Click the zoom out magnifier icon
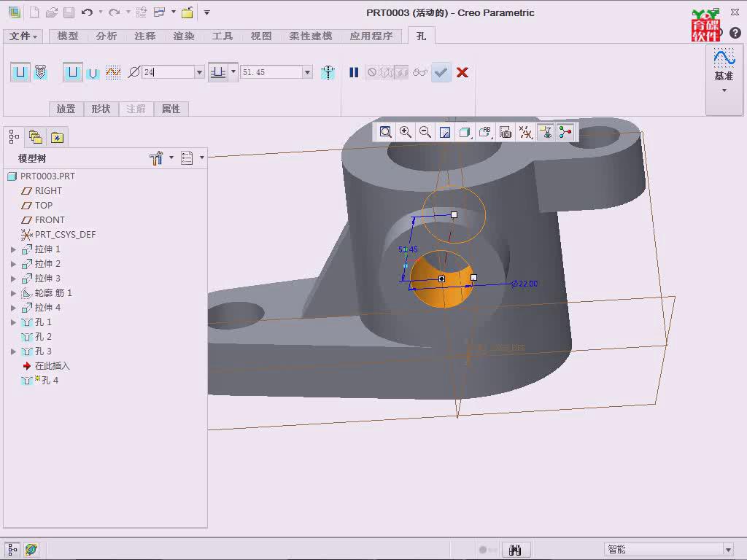Screen dimensions: 747x560 tap(425, 132)
